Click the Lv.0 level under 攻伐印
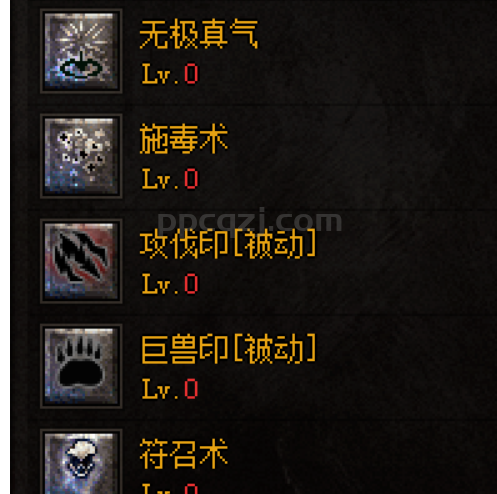This screenshot has height=494, width=497. click(170, 284)
